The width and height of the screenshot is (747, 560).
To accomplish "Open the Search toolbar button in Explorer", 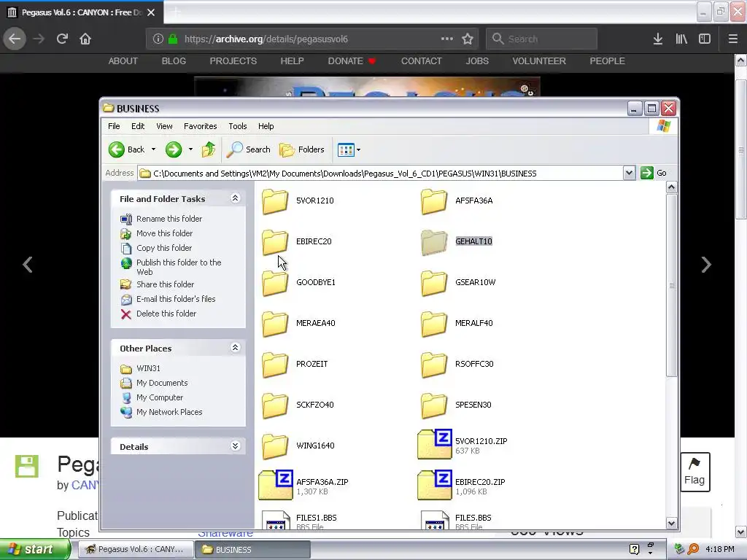I will click(248, 149).
